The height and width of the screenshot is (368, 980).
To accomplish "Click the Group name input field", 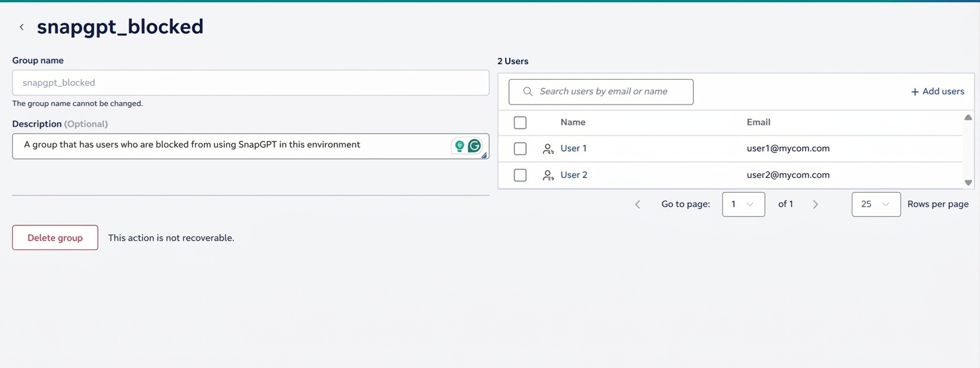I will [250, 83].
